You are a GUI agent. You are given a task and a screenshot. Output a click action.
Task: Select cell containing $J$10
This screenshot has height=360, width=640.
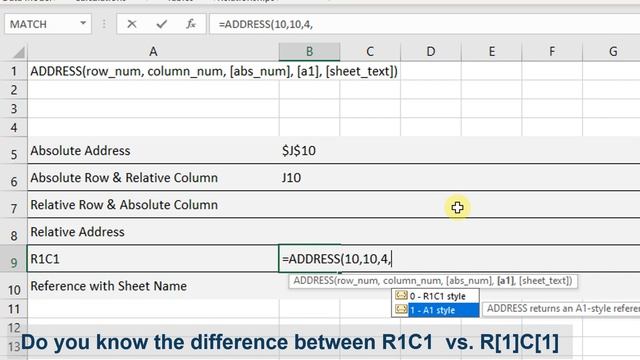pos(309,150)
